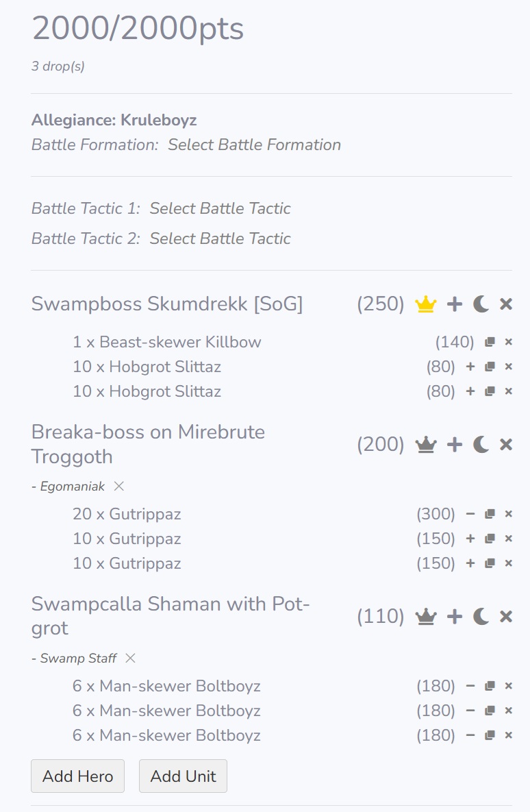Remove the 20 x Gutrippaz unit
Viewport: 530px width, 812px height.
(x=509, y=514)
